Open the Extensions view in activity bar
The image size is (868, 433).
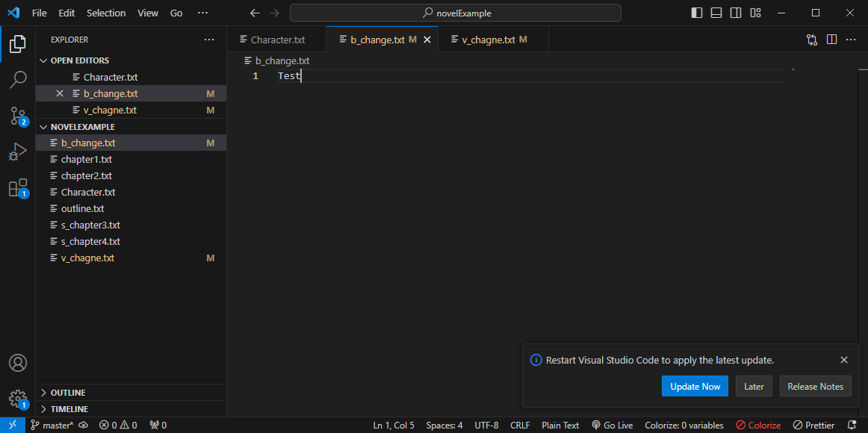[x=18, y=188]
